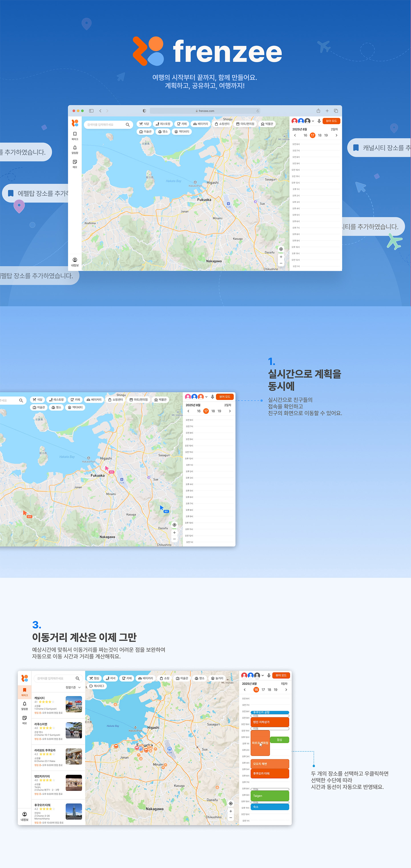
Task: Click the frenzee logo in the top browser window
Action: [x=75, y=123]
